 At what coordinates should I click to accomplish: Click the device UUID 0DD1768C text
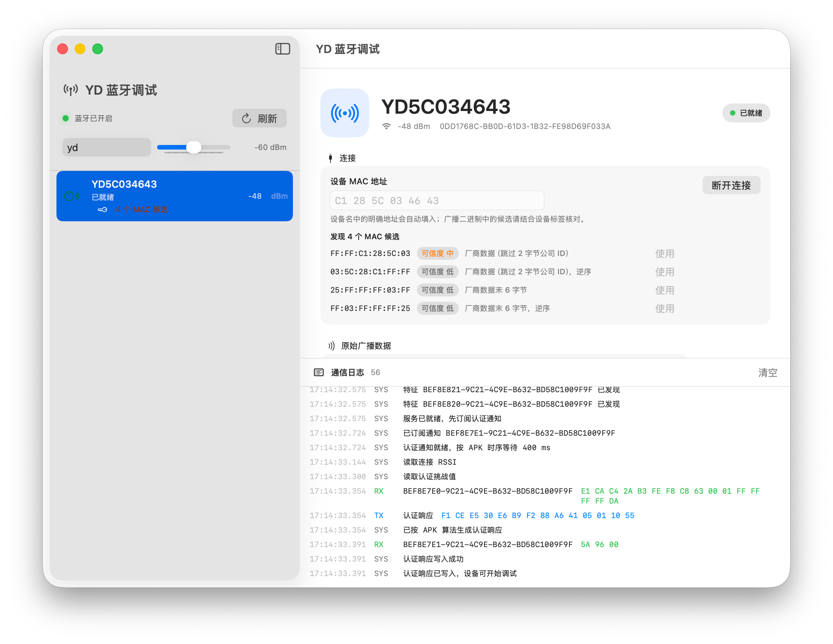tap(525, 126)
